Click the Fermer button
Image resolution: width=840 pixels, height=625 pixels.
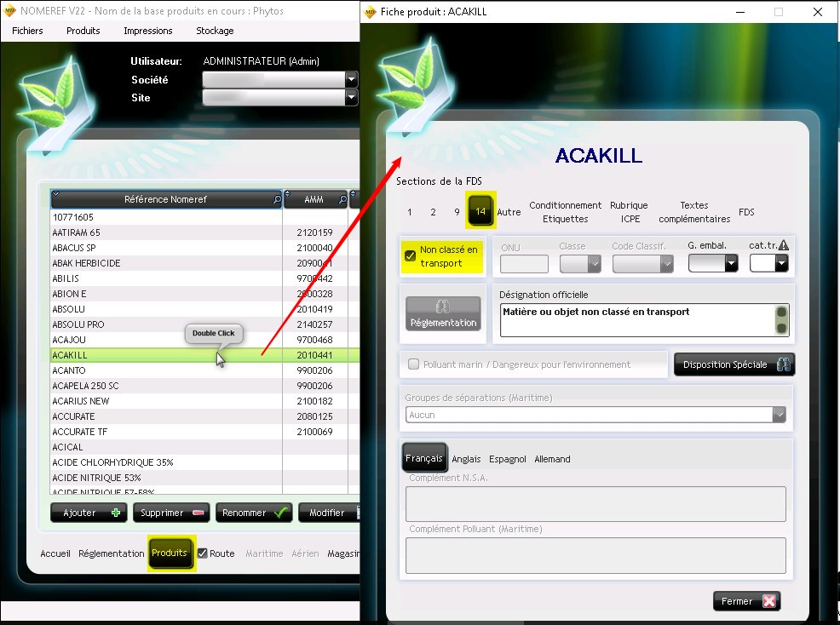[x=747, y=601]
